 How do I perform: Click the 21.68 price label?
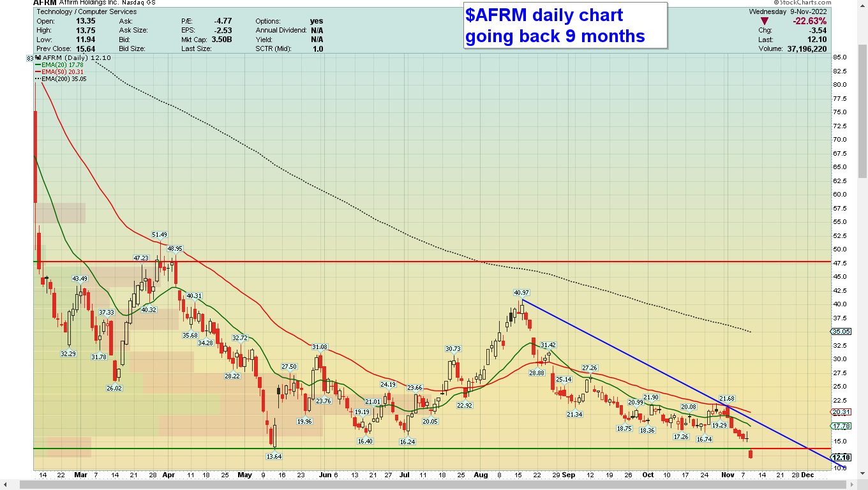728,399
